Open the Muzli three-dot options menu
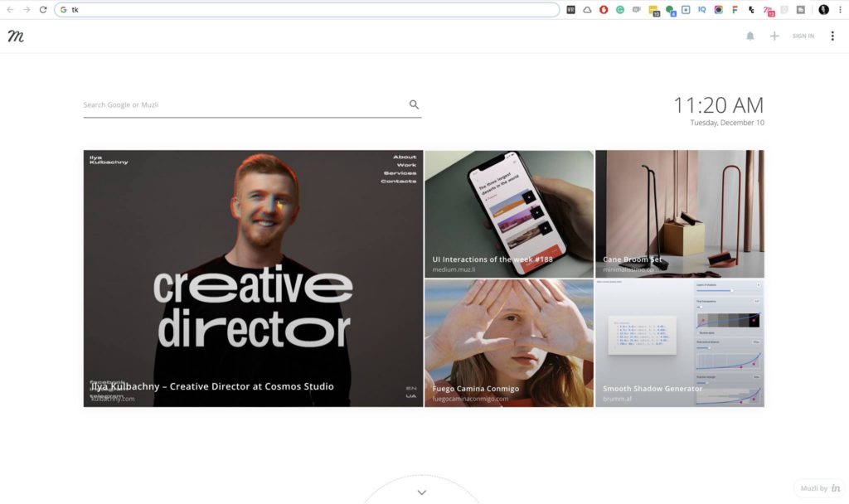This screenshot has height=504, width=849. coord(832,36)
